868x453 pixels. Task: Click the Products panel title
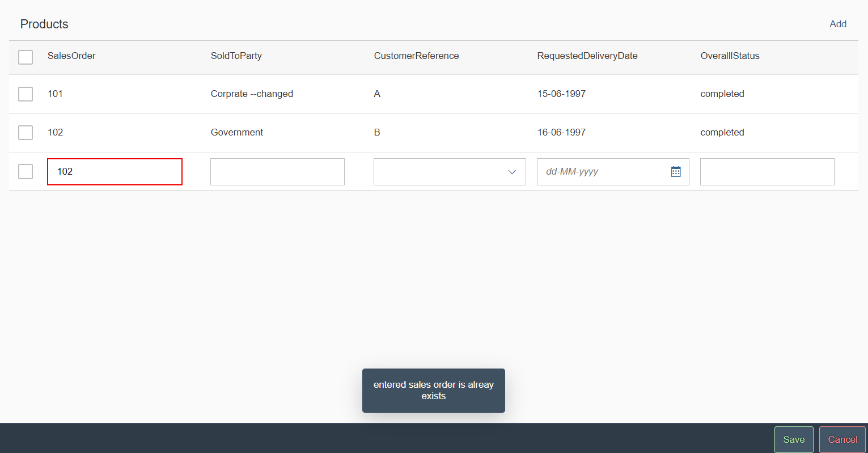point(44,24)
